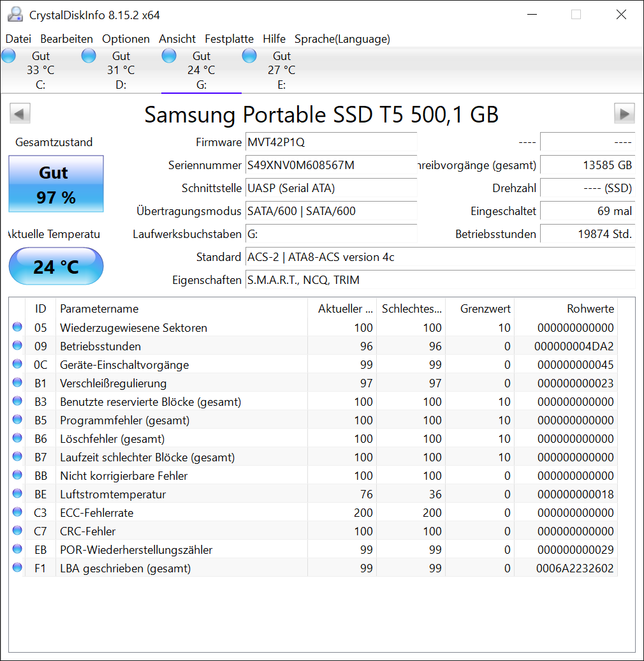Open the Bearbeiten menu

pyautogui.click(x=66, y=39)
